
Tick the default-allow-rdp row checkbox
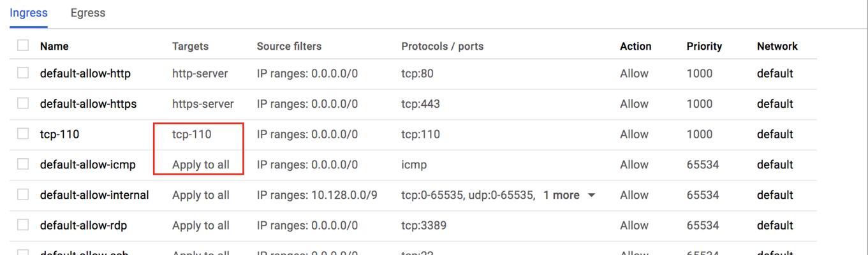click(23, 225)
